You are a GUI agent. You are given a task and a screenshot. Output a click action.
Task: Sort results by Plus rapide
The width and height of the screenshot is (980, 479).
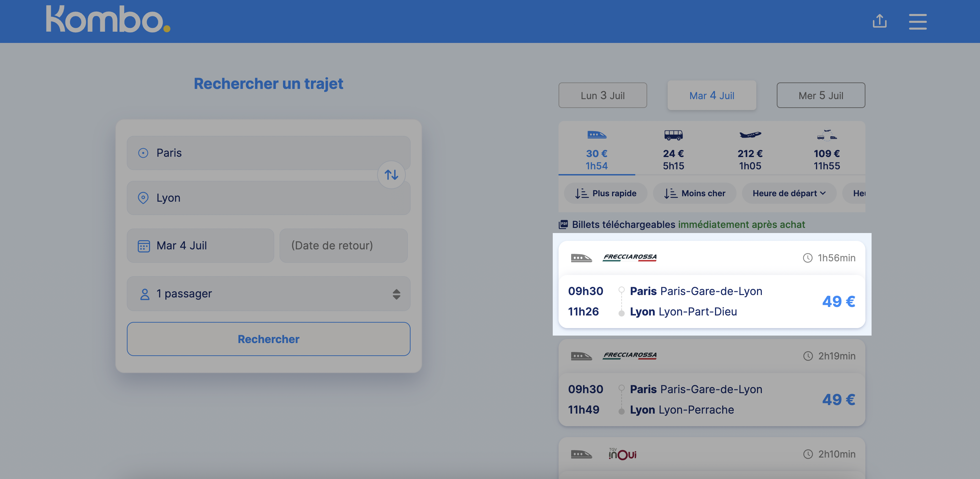pos(605,193)
